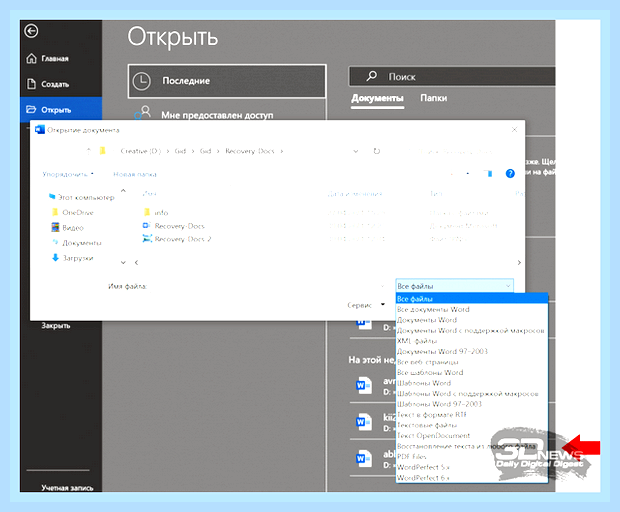Select OneDrive in the navigation tree
The image size is (620, 512).
[x=73, y=212]
